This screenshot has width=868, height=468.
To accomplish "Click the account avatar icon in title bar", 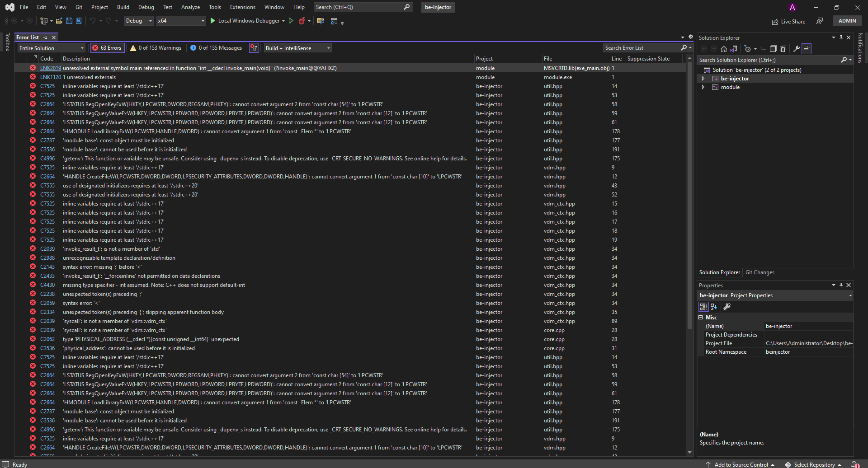I will tap(792, 7).
